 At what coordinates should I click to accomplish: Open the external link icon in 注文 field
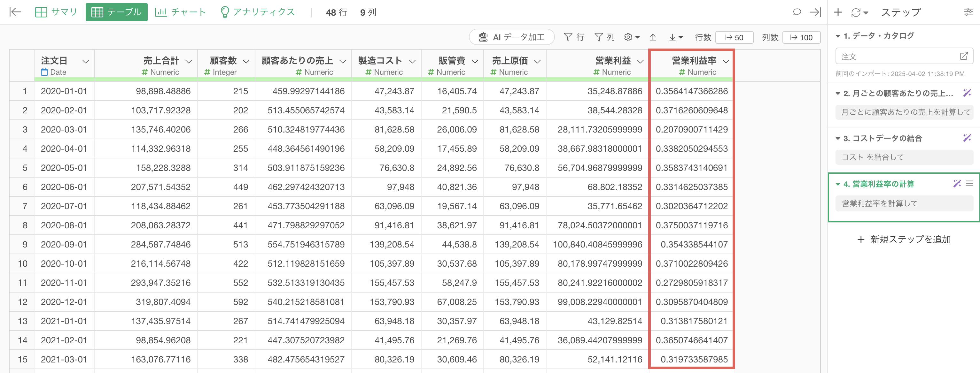tap(963, 56)
